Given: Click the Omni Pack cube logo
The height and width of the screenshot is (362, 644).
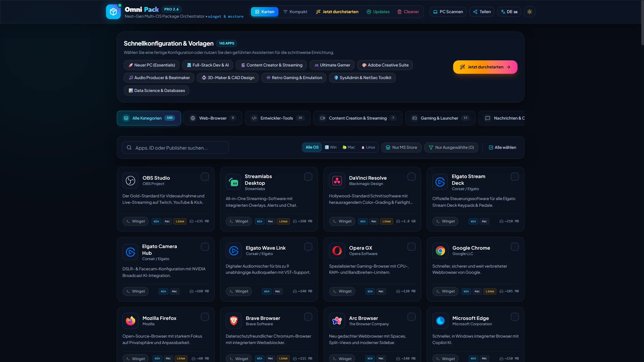Looking at the screenshot, I should point(113,12).
